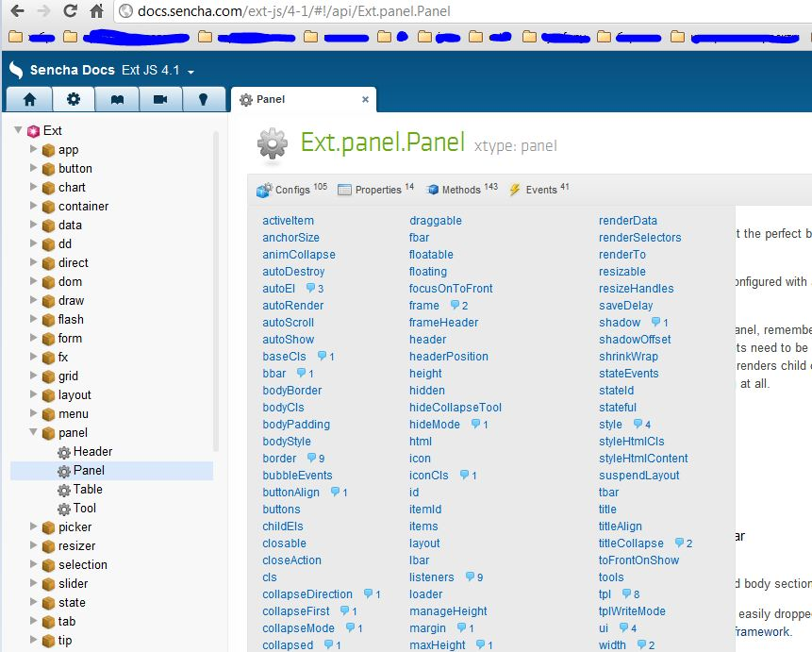Click the selection package folder icon
This screenshot has height=652, width=812.
point(48,565)
